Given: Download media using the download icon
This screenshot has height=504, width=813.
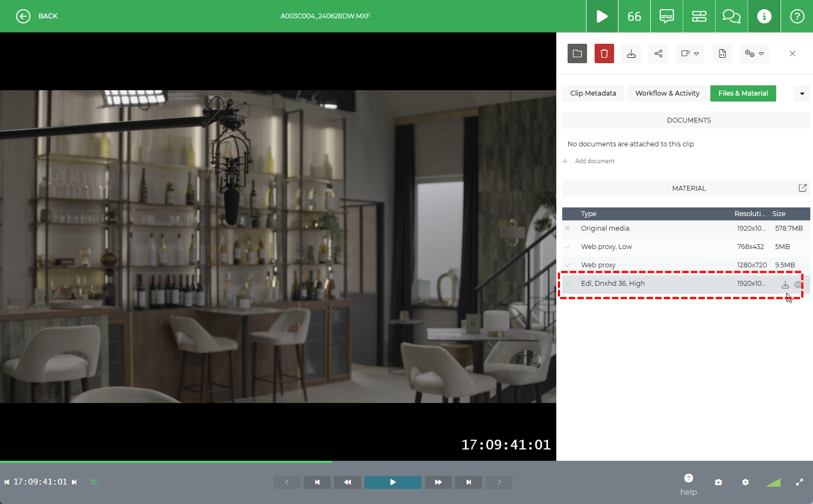Looking at the screenshot, I should [631, 53].
